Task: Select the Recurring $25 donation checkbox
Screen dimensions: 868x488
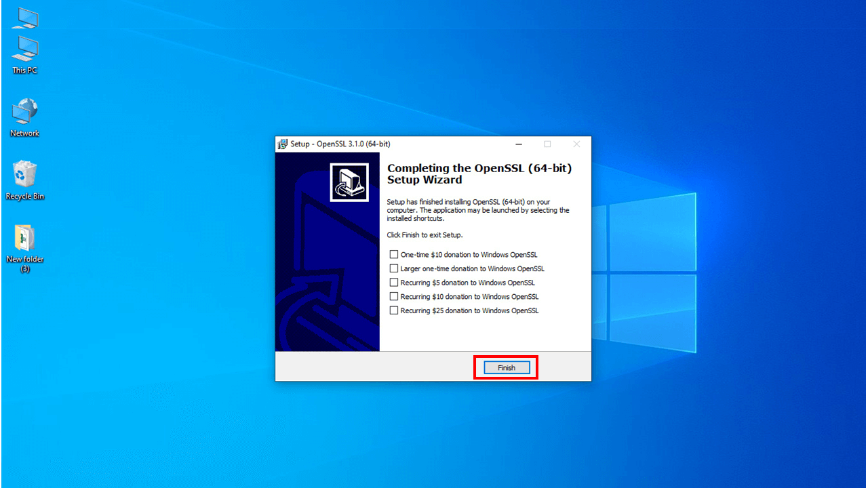Action: pyautogui.click(x=394, y=310)
